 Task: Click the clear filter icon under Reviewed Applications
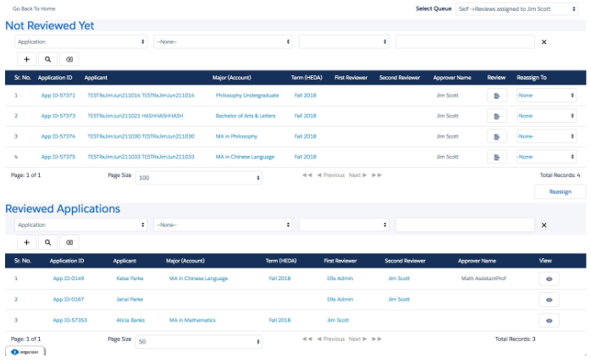click(x=69, y=242)
